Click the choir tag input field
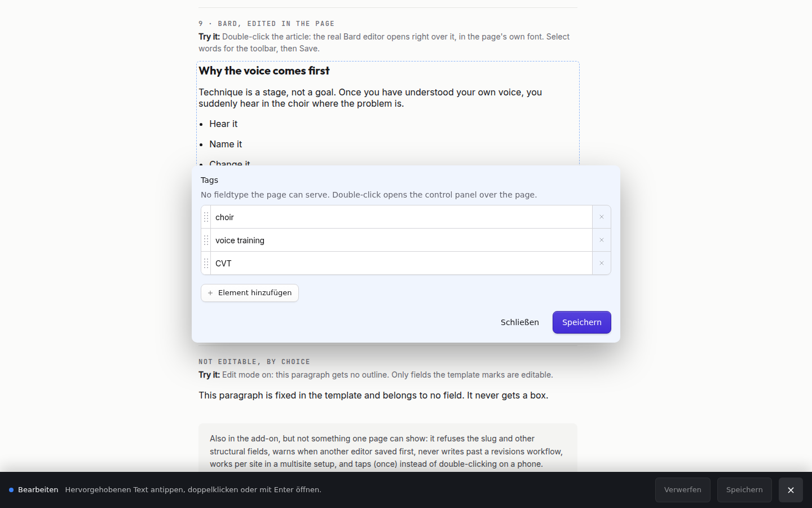The height and width of the screenshot is (508, 812). coord(401,217)
